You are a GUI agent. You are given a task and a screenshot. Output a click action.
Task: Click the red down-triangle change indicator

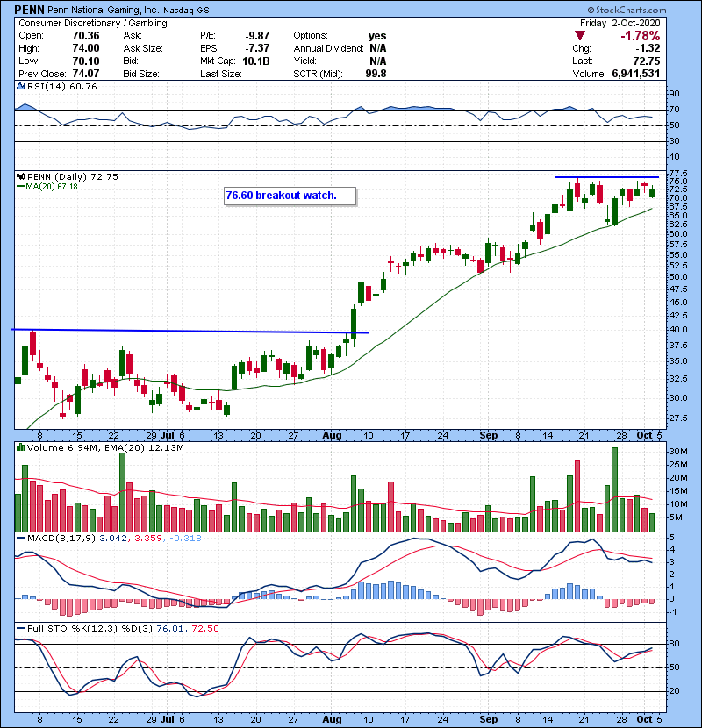(579, 35)
